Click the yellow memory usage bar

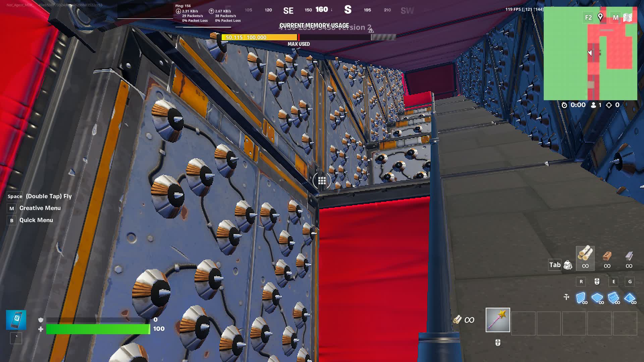259,37
